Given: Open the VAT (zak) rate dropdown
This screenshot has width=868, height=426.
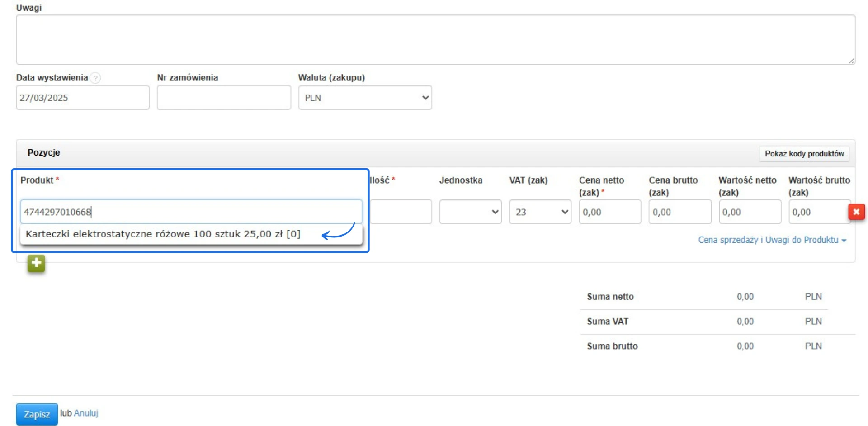Looking at the screenshot, I should [x=540, y=212].
